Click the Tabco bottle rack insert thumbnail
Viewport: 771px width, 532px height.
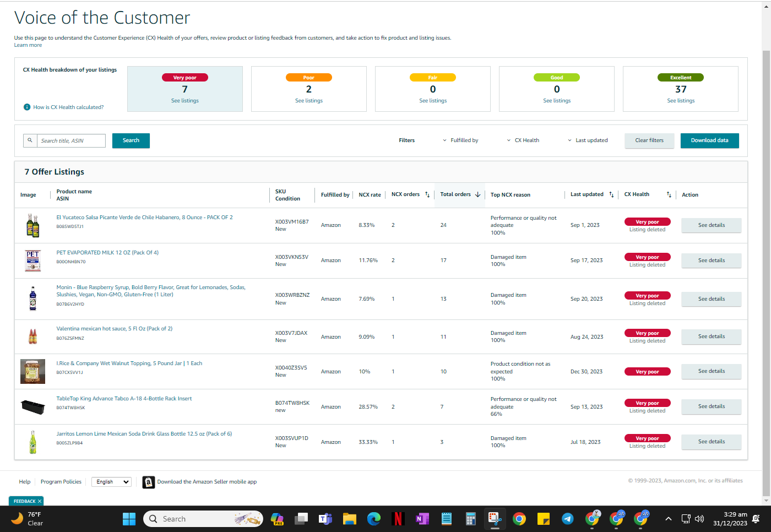32,407
